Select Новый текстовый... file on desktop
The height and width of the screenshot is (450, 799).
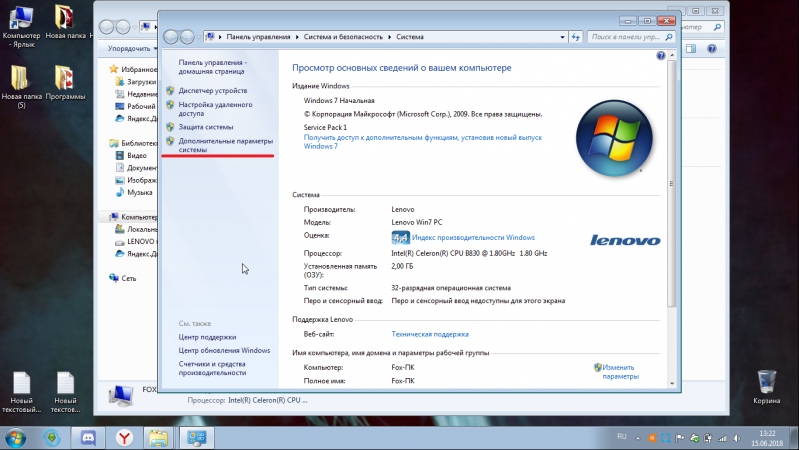[x=21, y=392]
